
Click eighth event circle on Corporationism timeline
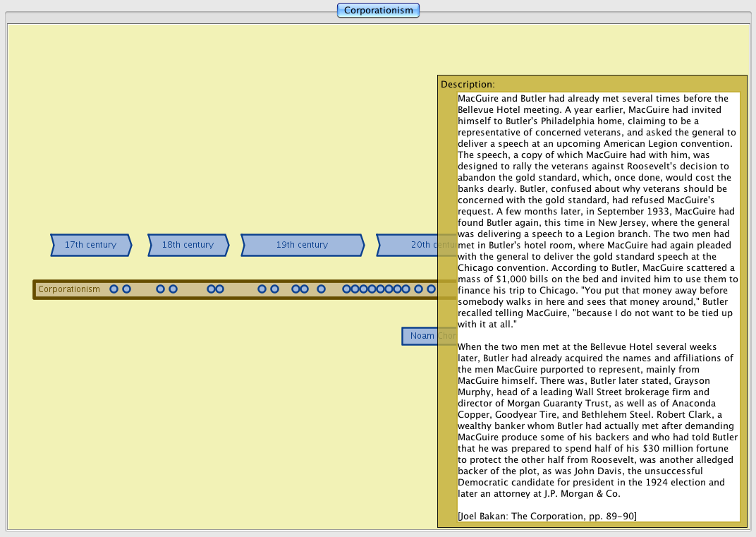coord(274,289)
